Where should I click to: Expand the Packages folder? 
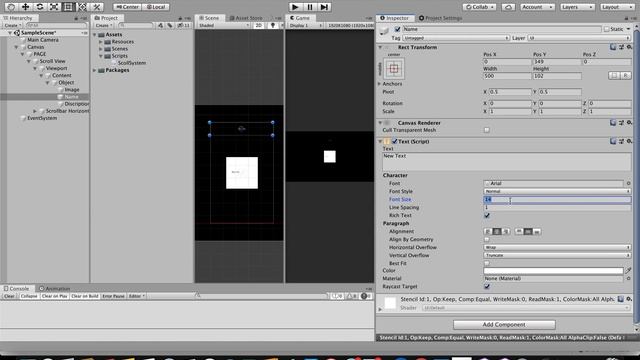95,70
